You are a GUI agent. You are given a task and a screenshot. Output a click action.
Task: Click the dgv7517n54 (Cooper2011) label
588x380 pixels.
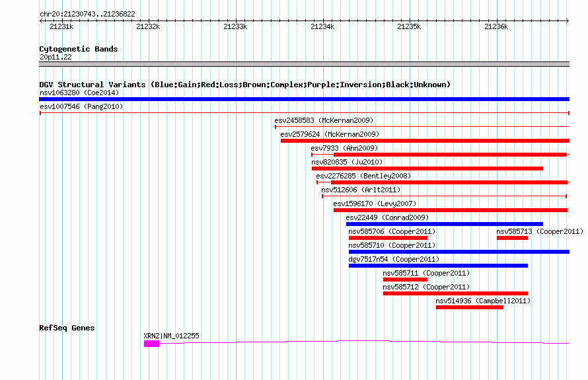pos(394,259)
